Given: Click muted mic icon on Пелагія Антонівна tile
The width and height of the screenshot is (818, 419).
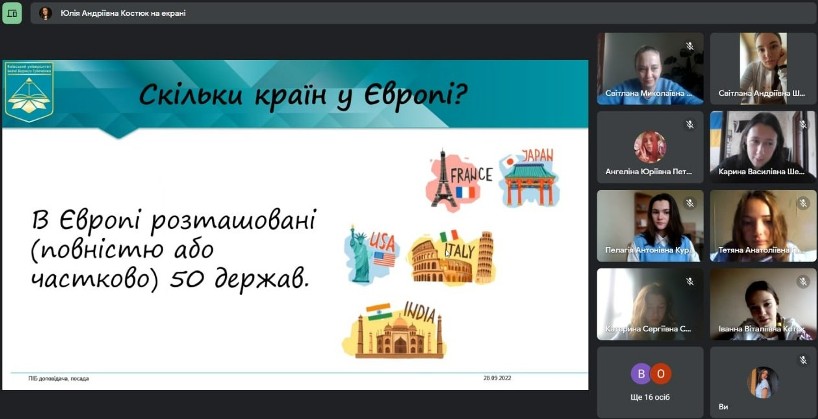Looking at the screenshot, I should 689,203.
